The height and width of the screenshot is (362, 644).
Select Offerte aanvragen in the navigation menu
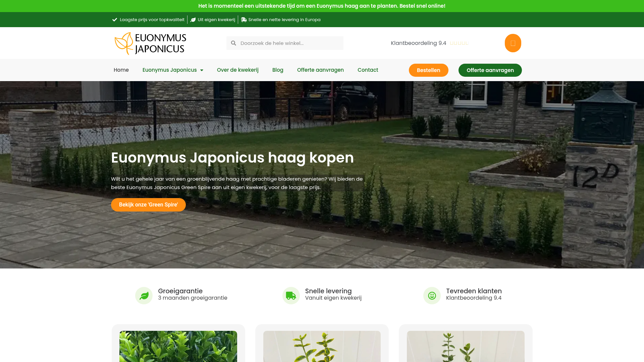320,70
